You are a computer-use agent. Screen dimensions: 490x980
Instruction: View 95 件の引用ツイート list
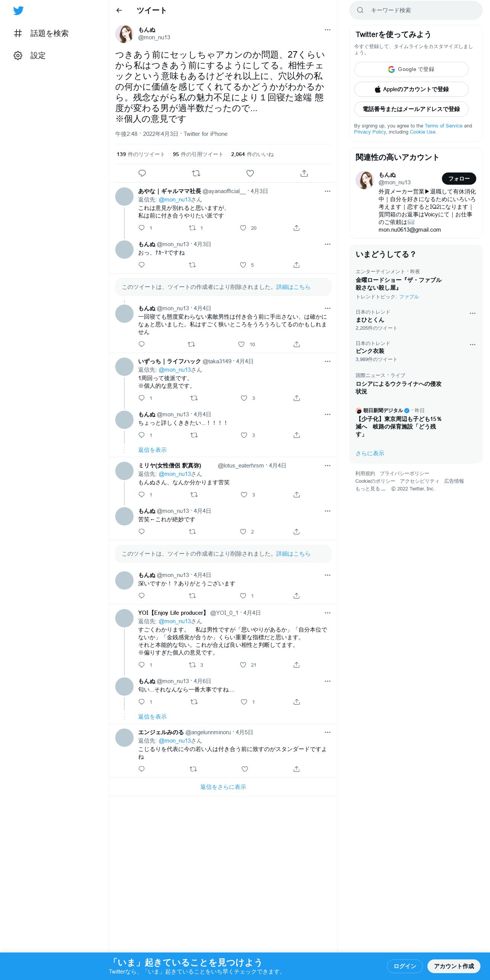click(x=198, y=154)
